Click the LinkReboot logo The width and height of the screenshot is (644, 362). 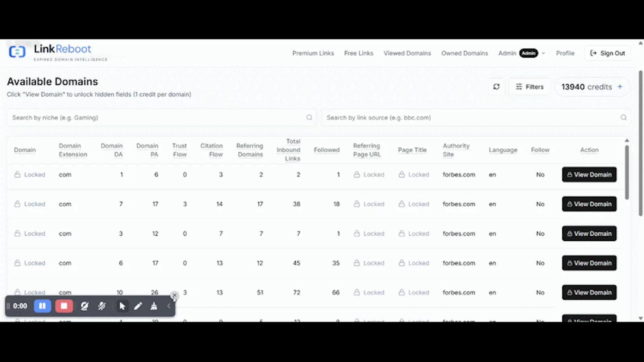58,52
